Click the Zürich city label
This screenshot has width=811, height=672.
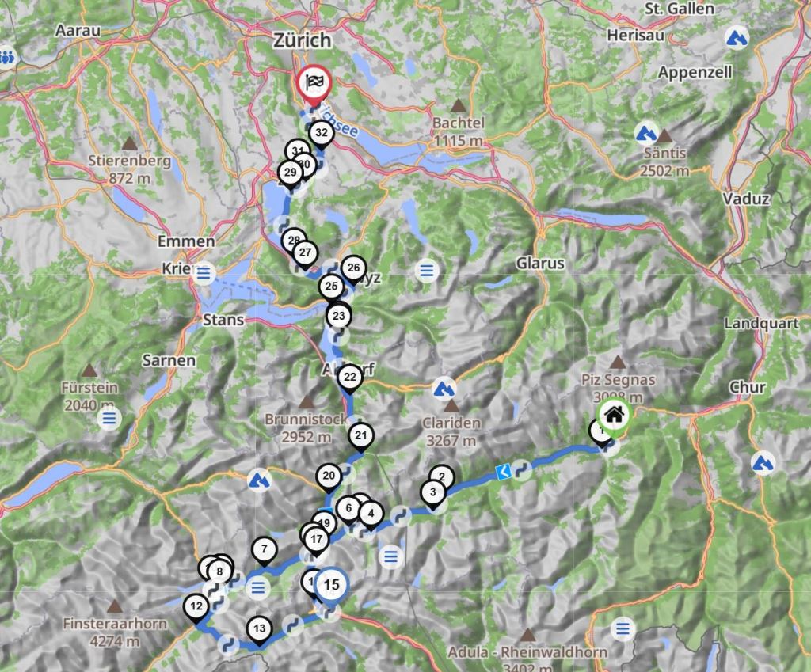300,40
